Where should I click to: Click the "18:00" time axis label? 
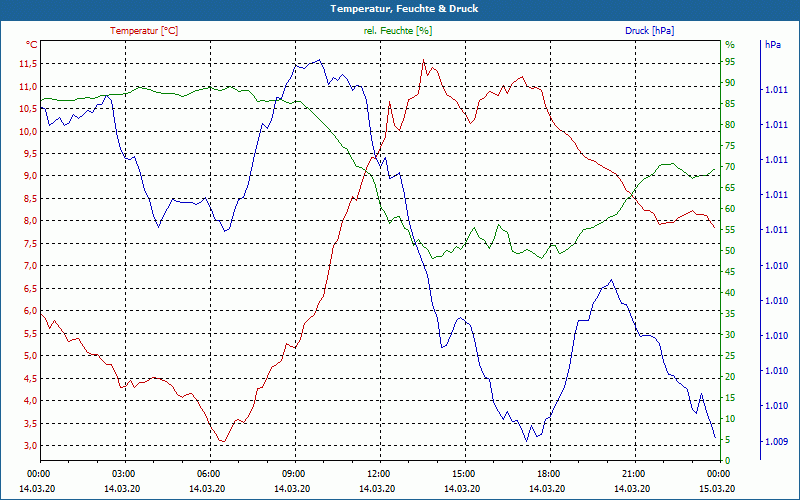546,474
